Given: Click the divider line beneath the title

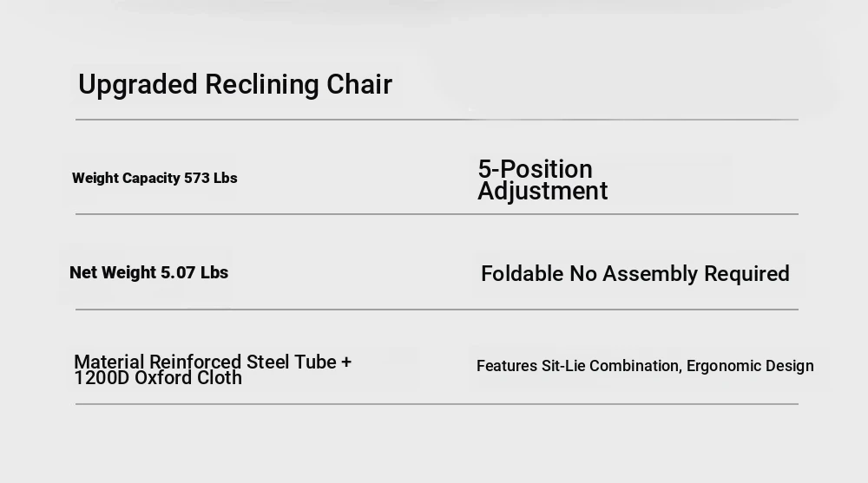Looking at the screenshot, I should tap(437, 120).
